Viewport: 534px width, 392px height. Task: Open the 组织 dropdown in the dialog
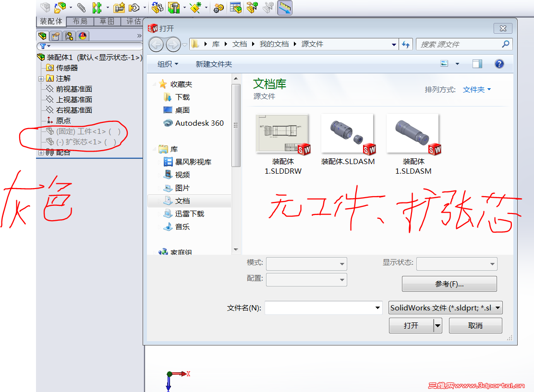coord(167,63)
